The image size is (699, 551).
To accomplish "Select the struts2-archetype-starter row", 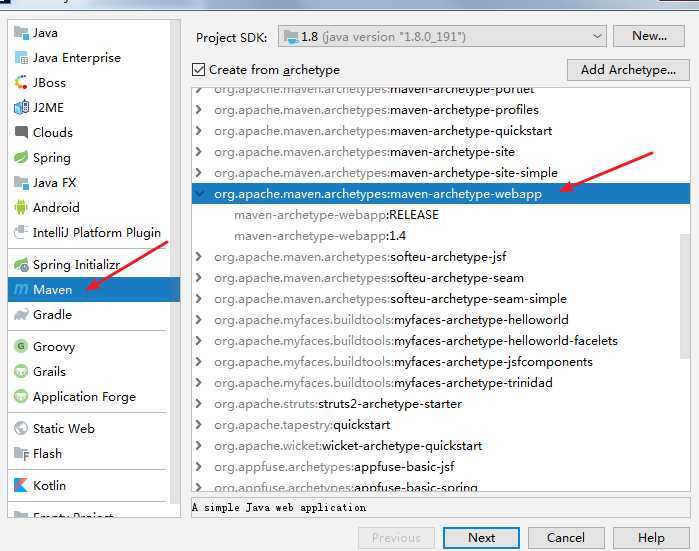I will pos(441,404).
